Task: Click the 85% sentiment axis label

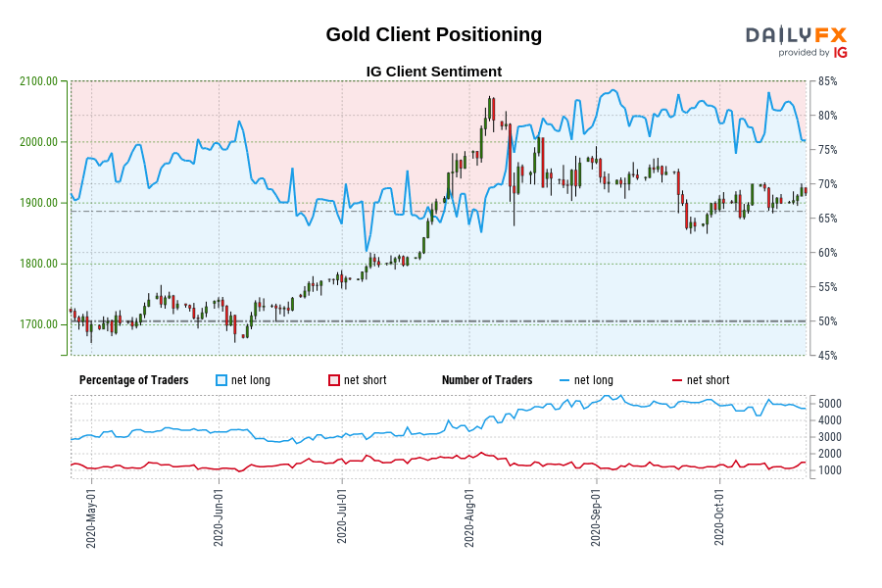Action: coord(827,81)
